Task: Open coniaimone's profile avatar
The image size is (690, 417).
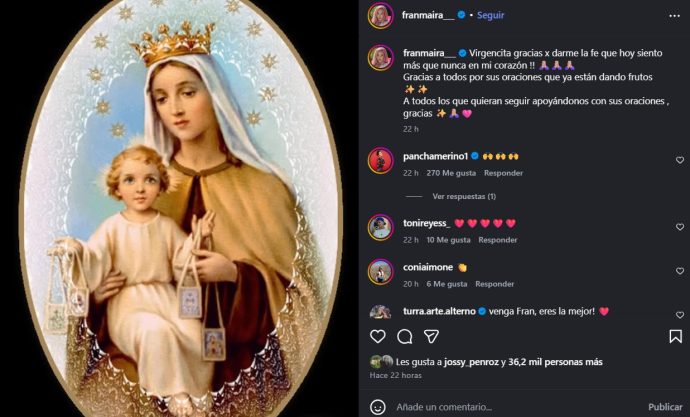Action: (380, 271)
